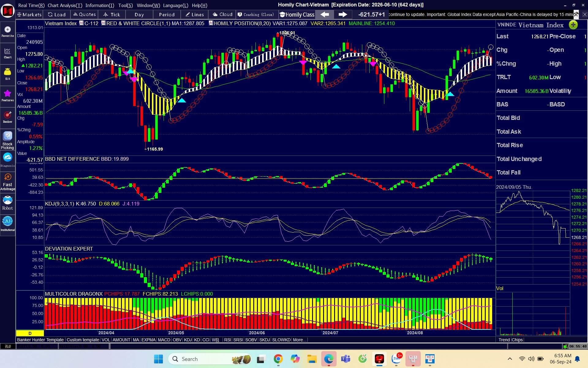Viewport: 588px width, 368px height.
Task: Open the Banker sidebar icon
Action: coord(8,117)
